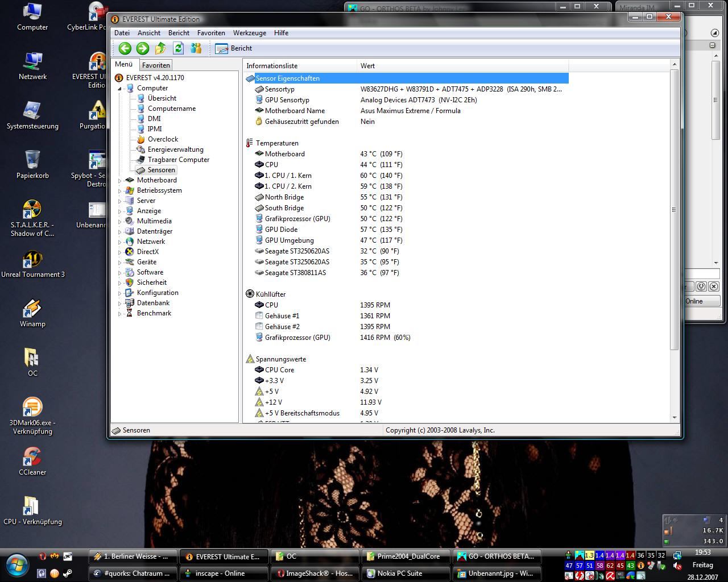
Task: Open the Computer desktop icon
Action: pos(32,17)
